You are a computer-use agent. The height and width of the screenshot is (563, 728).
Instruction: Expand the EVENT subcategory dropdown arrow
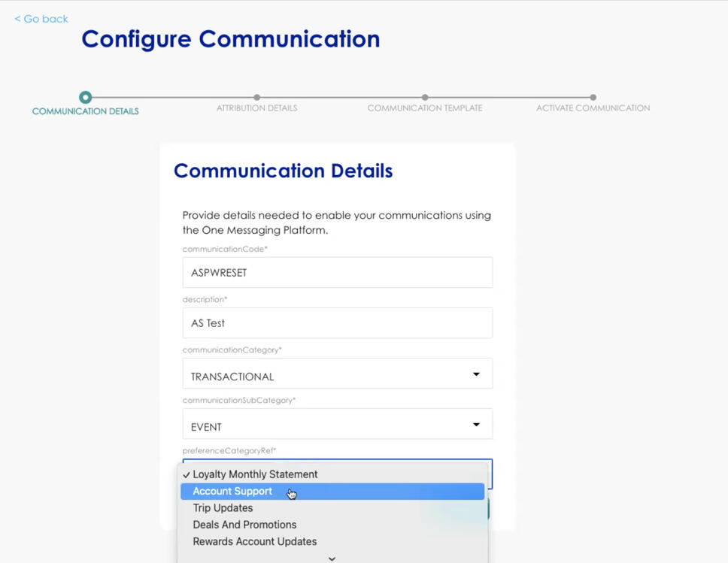click(x=476, y=425)
